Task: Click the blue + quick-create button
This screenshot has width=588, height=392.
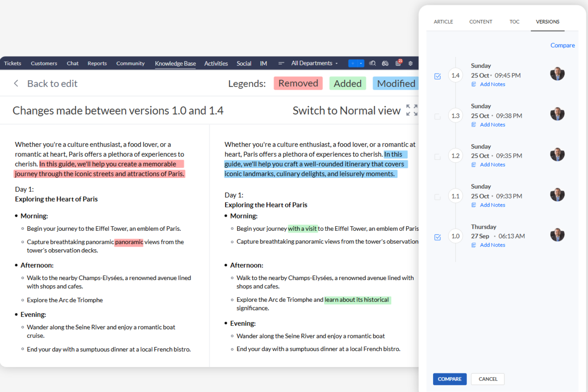Action: click(353, 63)
